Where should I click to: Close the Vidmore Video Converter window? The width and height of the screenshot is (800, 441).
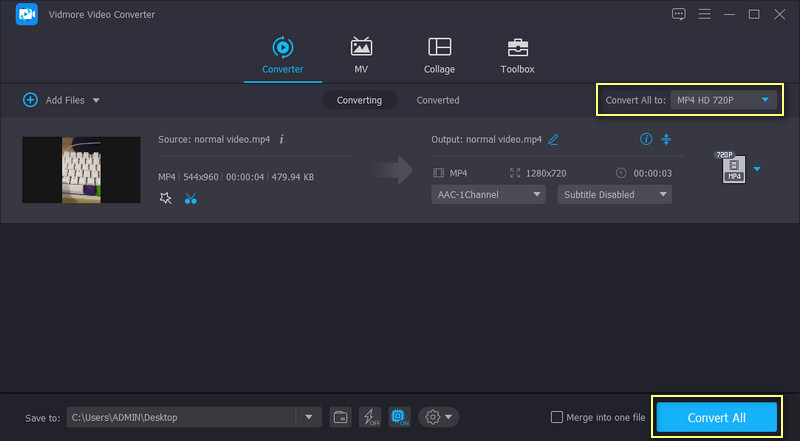[x=780, y=14]
